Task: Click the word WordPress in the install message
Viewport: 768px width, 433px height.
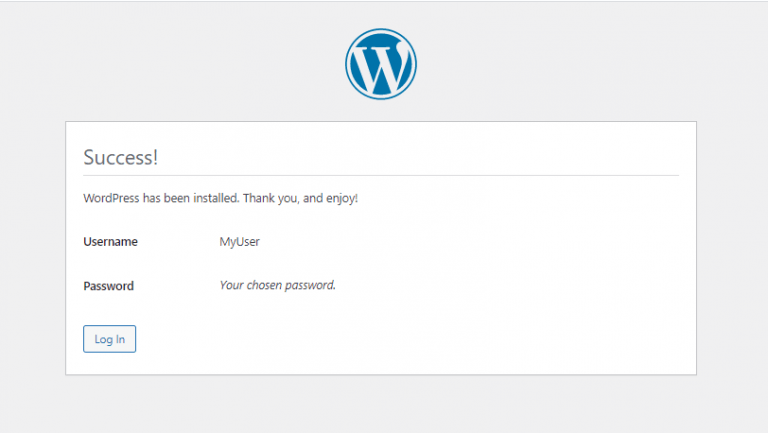Action: click(111, 198)
